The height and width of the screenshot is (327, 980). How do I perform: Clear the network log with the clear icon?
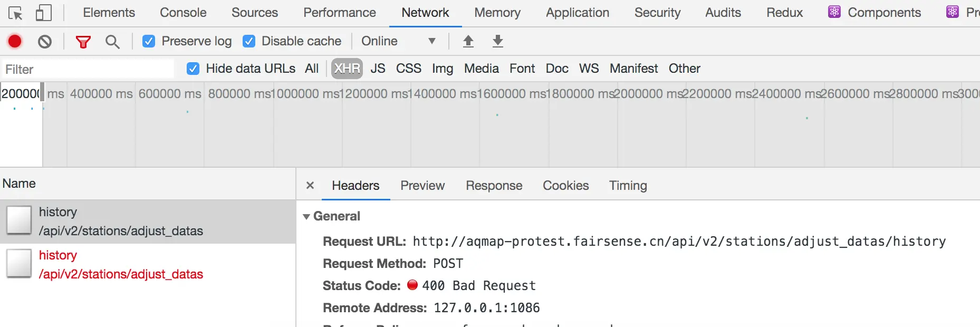(45, 41)
